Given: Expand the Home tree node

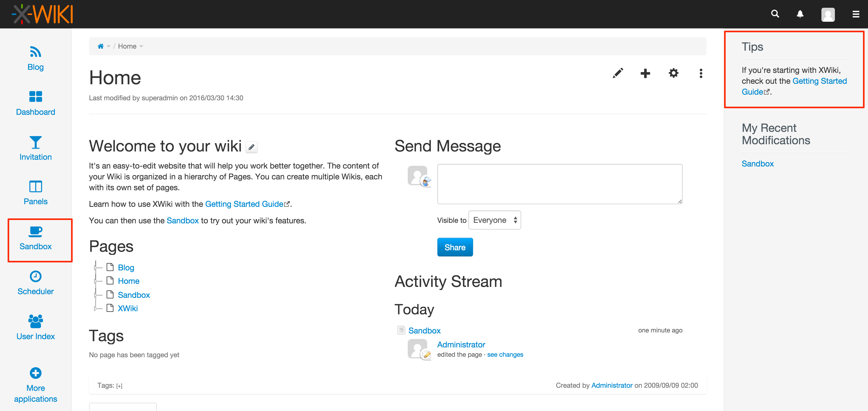Looking at the screenshot, I should [x=95, y=281].
